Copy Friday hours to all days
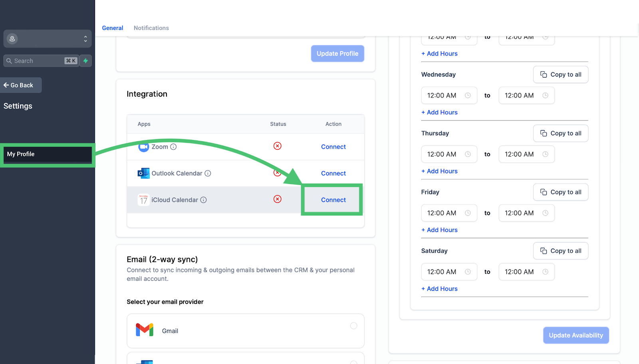This screenshot has width=639, height=364. [561, 192]
